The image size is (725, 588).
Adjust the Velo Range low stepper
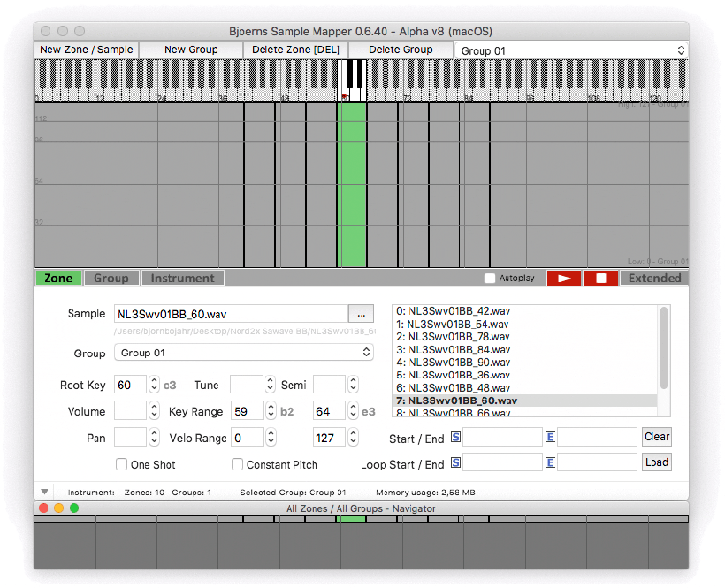pos(271,437)
